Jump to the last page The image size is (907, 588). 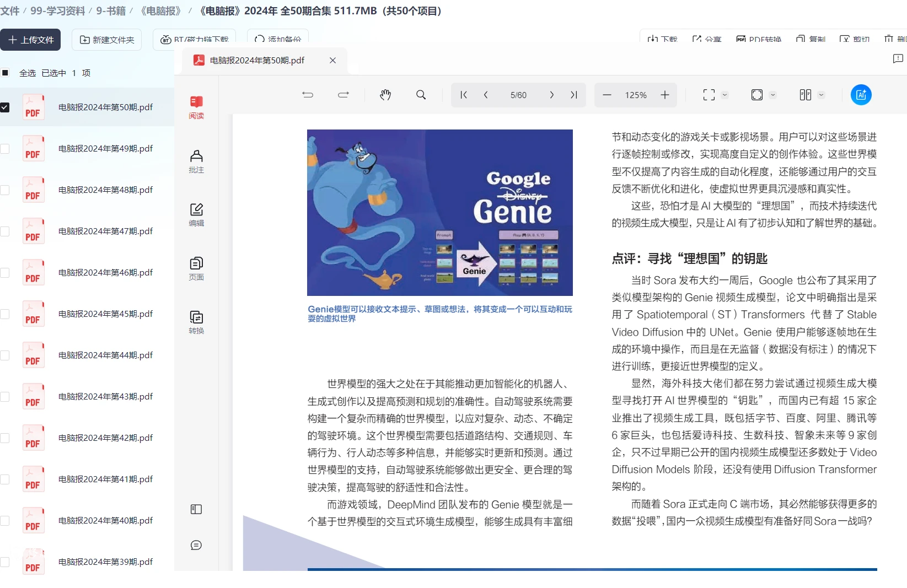coord(573,95)
